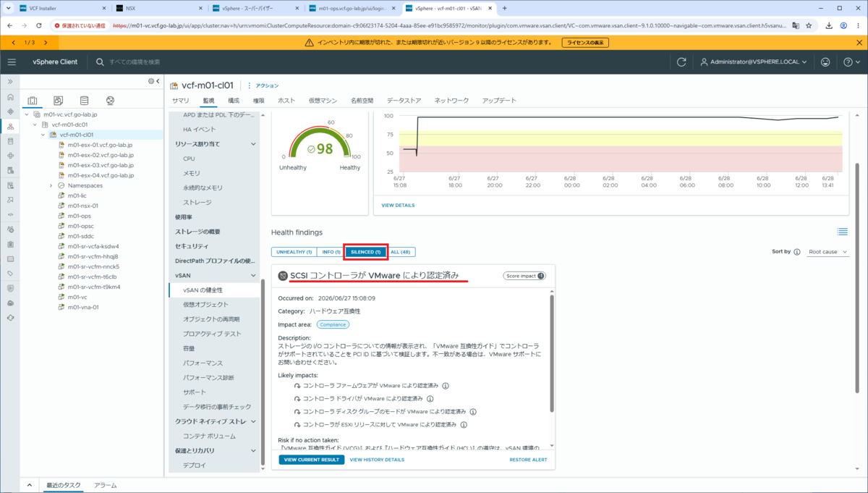Click the すべての環境を検索 search field

pyautogui.click(x=135, y=62)
